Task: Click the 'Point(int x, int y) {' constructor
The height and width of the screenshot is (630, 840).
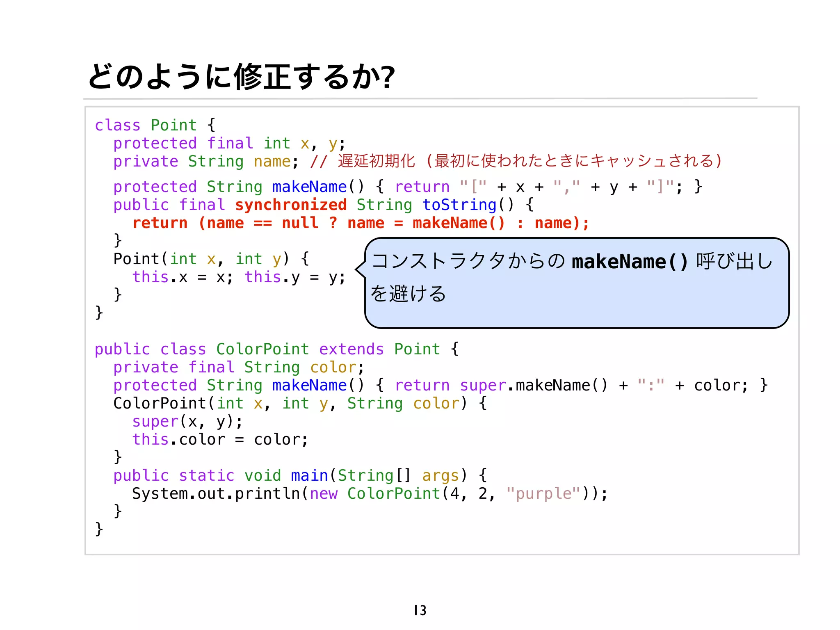Action: (211, 259)
